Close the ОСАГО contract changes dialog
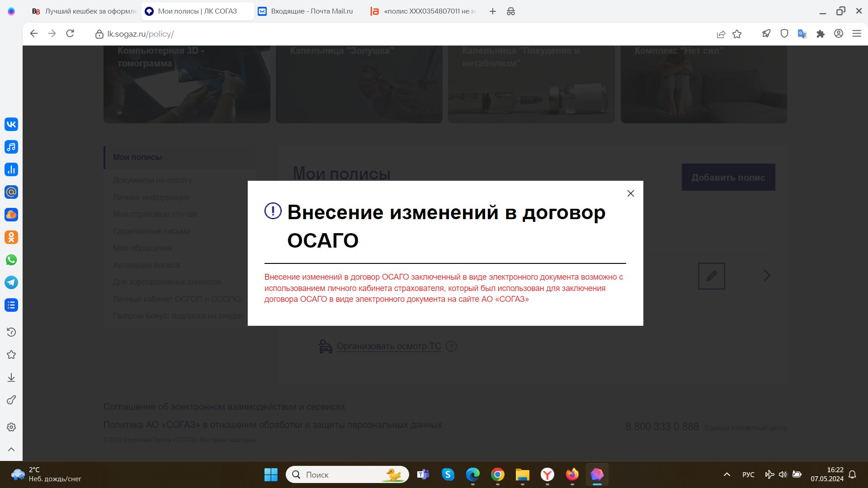Screen dimensions: 868x488 pos(631,193)
